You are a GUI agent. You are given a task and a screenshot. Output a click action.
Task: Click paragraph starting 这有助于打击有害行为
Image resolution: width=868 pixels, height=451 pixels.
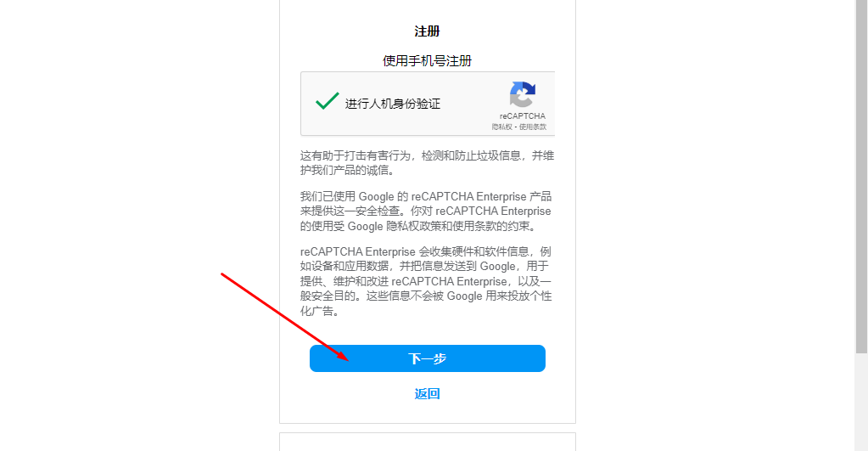tap(428, 163)
